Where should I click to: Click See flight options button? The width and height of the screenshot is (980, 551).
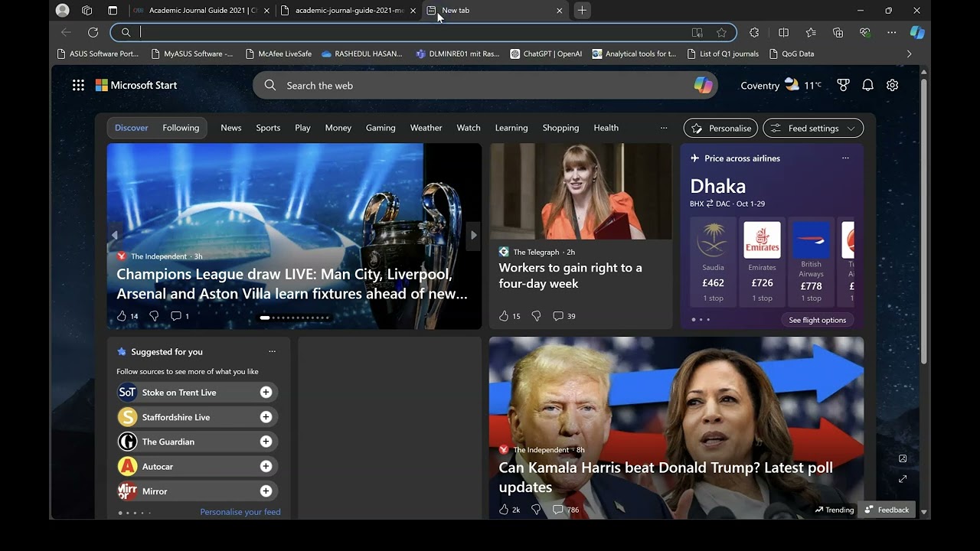click(x=817, y=320)
